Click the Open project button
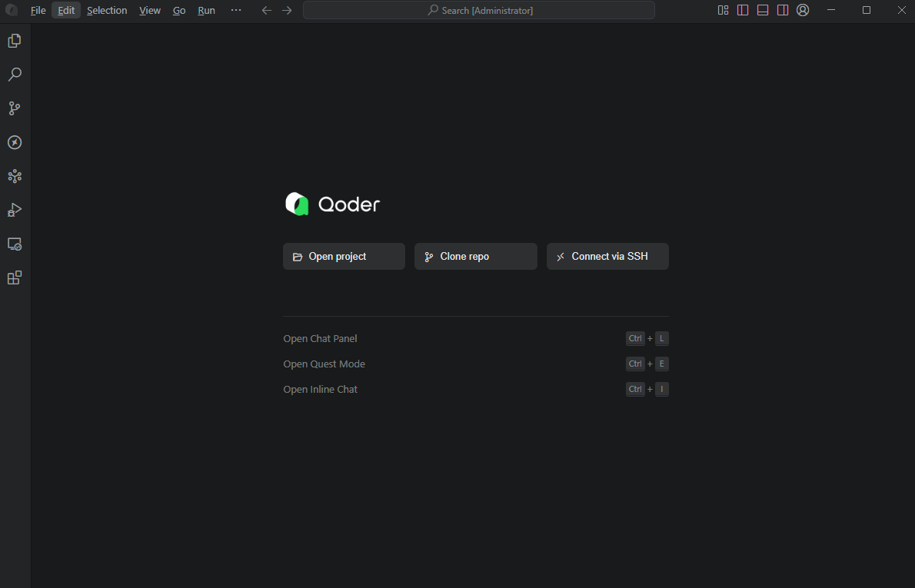Viewport: 915px width, 588px height. [x=344, y=257]
